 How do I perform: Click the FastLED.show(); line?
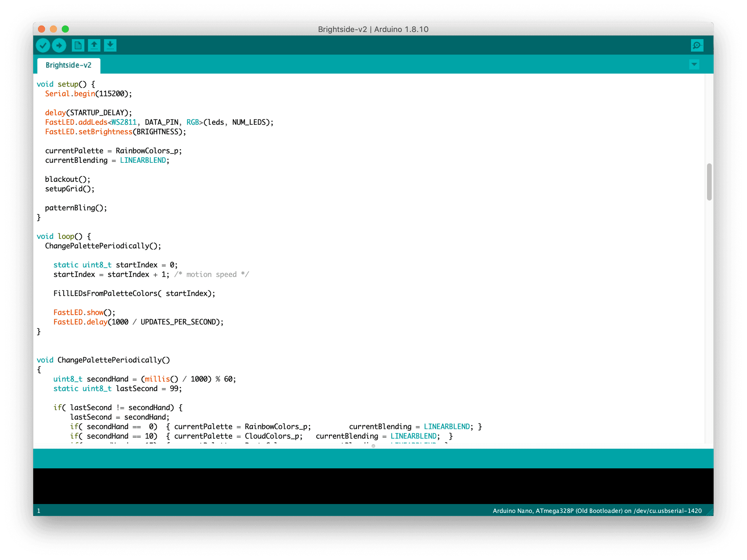coord(84,312)
